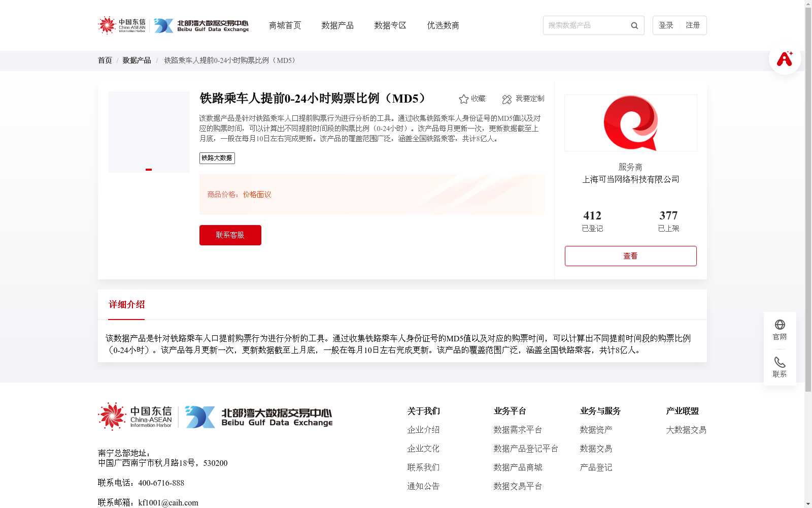Image resolution: width=812 pixels, height=508 pixels.
Task: Click the China-ASEAN Information Harbor header logo
Action: point(122,25)
